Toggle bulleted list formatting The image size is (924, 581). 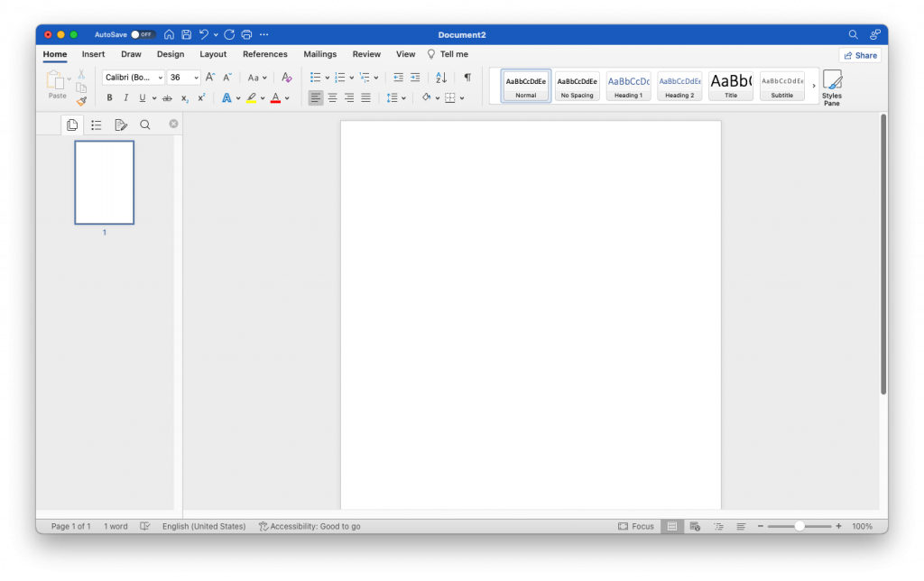tap(315, 77)
